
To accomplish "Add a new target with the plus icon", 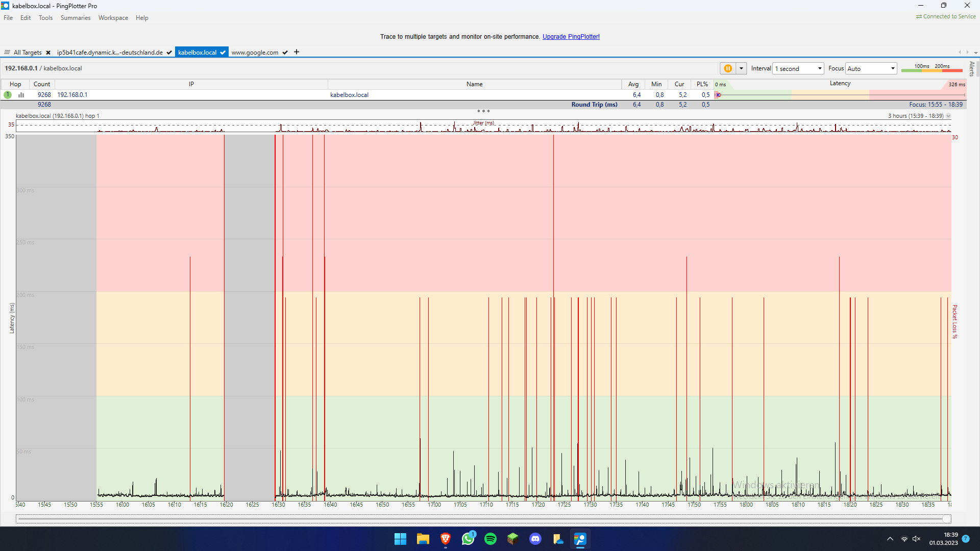I will click(x=297, y=52).
